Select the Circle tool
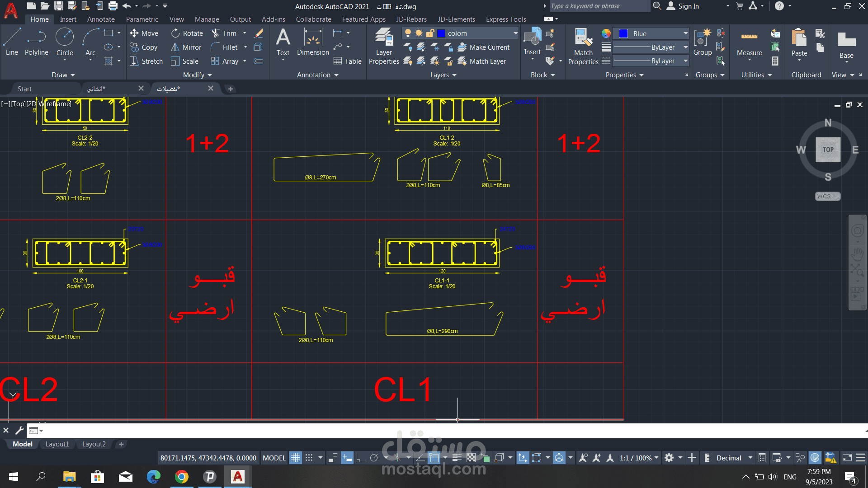 (x=65, y=42)
